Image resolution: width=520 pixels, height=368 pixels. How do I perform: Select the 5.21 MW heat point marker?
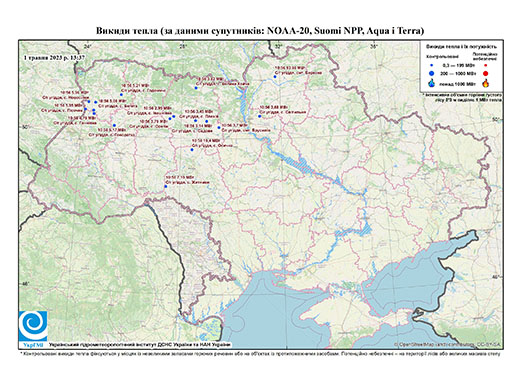[121, 95]
